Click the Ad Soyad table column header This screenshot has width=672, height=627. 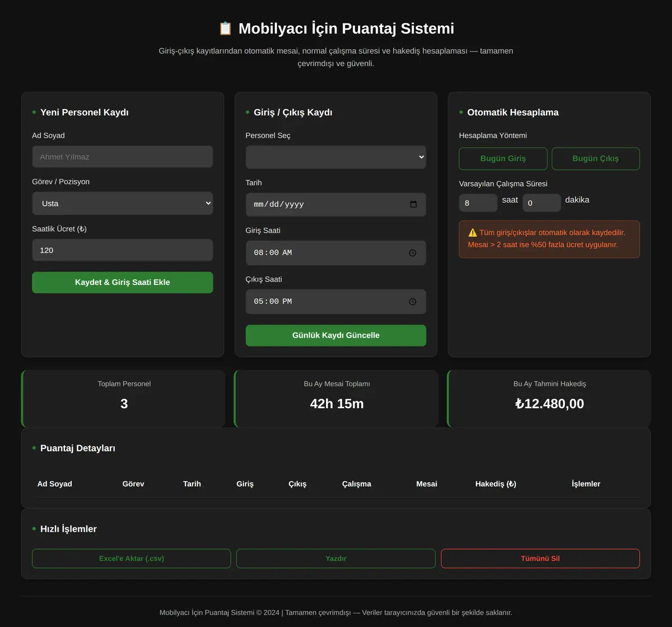pos(55,484)
